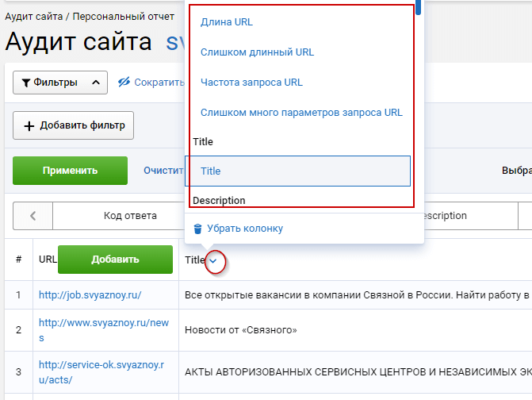Click the АКТЫ АВТОРИЗОВАННЫХ СЕРВИСНЫХ ЦЕНТРОВ cell
This screenshot has width=532, height=400.
pyautogui.click(x=355, y=372)
